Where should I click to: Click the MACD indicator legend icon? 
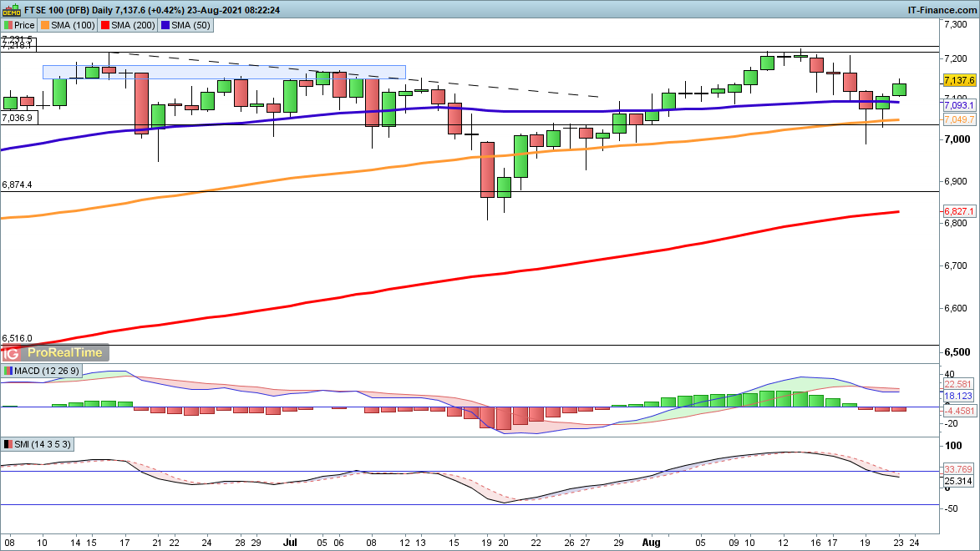click(8, 371)
